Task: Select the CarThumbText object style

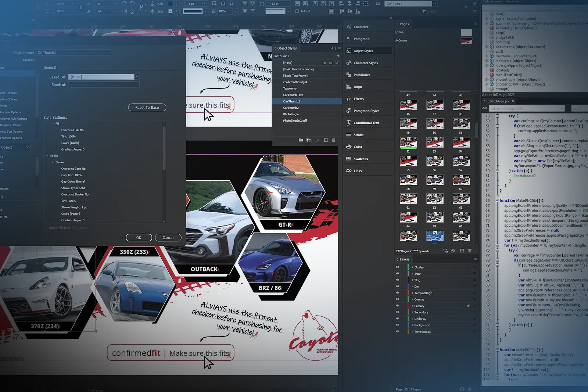Action: coord(307,95)
